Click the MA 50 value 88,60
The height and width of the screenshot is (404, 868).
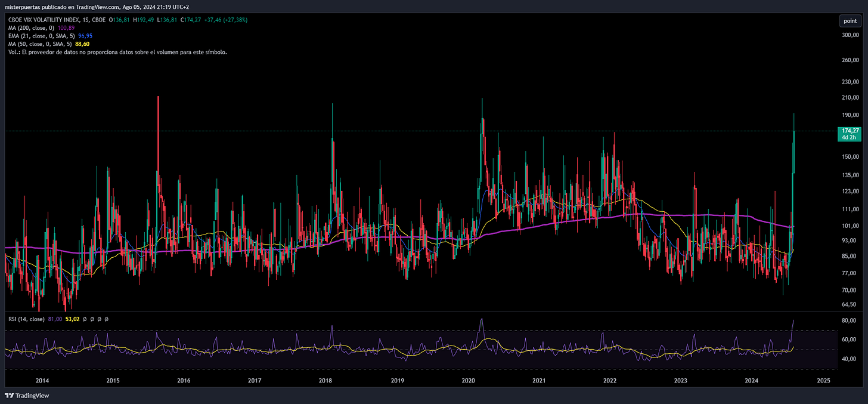[82, 44]
